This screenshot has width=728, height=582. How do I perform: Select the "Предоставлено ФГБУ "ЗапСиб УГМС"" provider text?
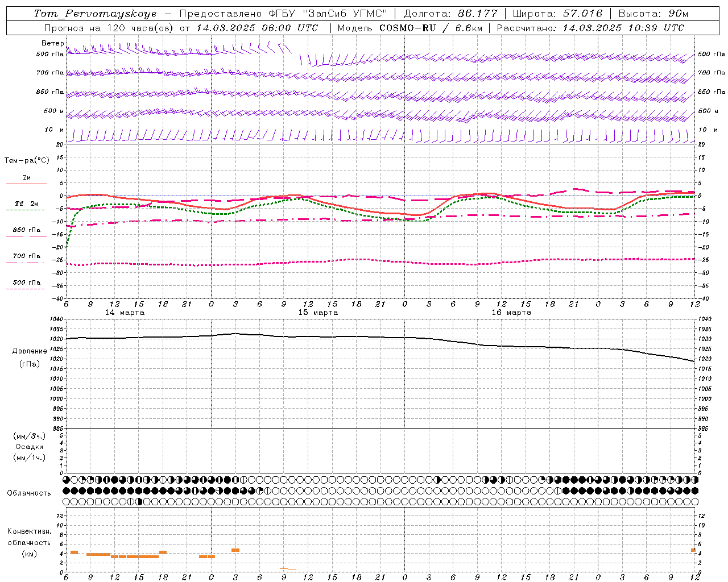click(283, 14)
